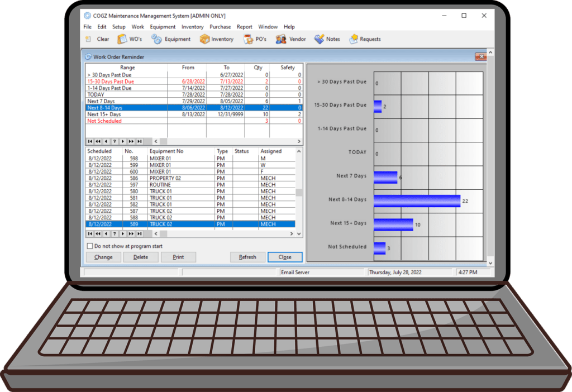The height and width of the screenshot is (392, 572).
Task: Click the Clear toolbar icon
Action: [97, 39]
